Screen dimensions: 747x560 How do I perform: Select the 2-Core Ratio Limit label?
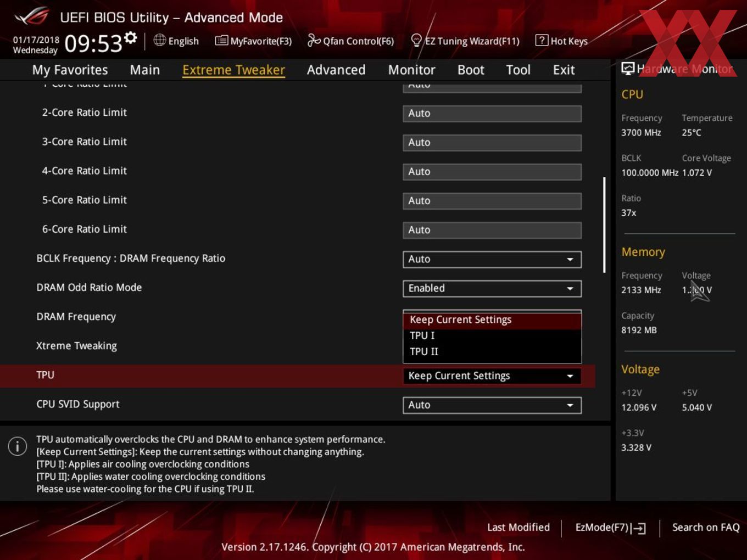(84, 112)
